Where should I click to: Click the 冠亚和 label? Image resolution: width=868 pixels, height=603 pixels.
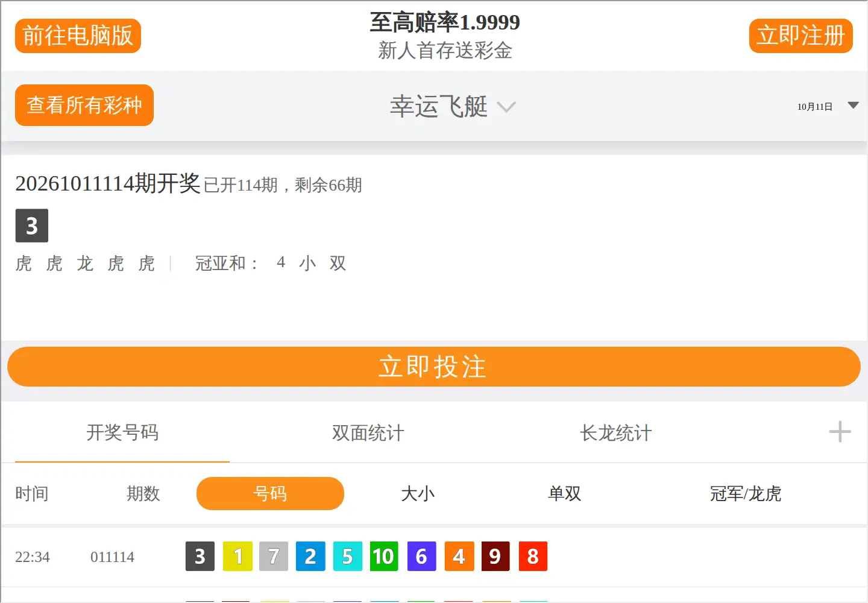226,263
